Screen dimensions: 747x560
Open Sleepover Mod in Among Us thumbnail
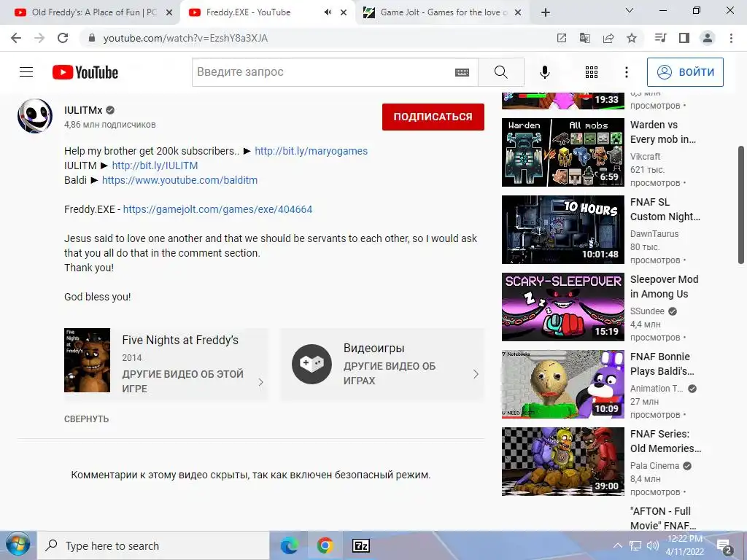[562, 307]
